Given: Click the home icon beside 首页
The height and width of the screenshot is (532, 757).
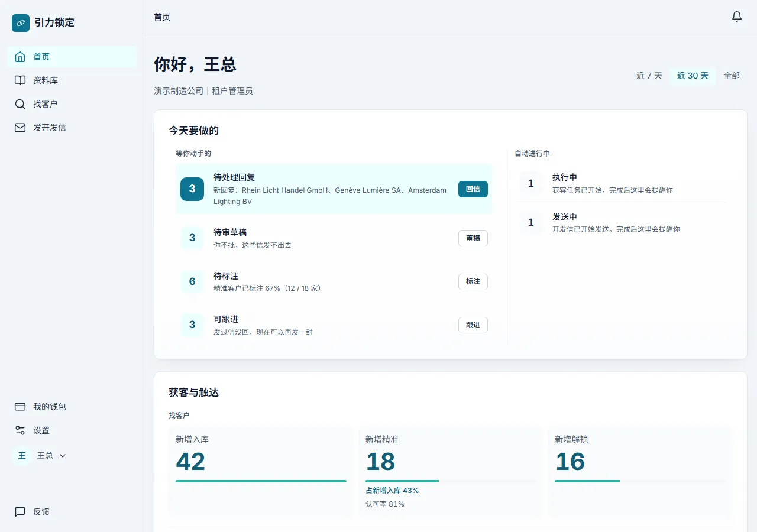Looking at the screenshot, I should click(20, 57).
